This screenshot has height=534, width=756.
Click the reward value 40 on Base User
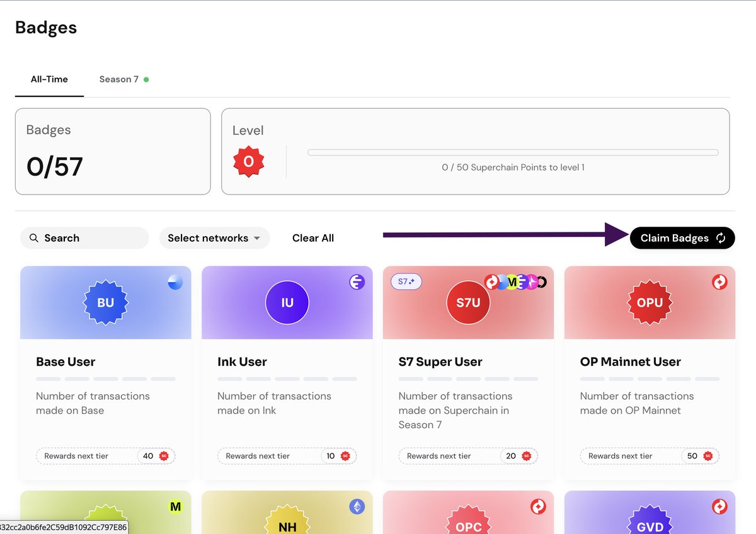(148, 456)
